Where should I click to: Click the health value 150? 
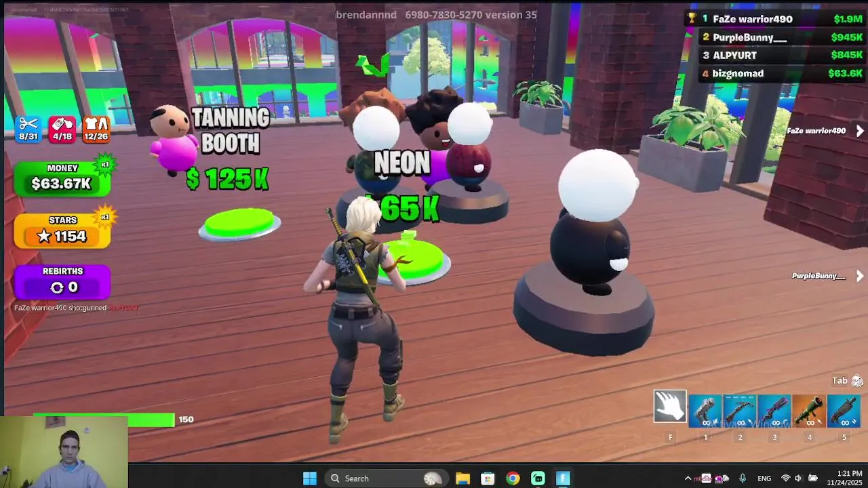(x=186, y=420)
